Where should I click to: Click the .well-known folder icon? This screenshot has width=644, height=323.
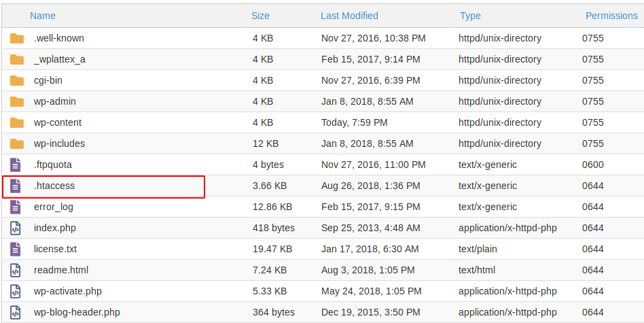pos(17,38)
